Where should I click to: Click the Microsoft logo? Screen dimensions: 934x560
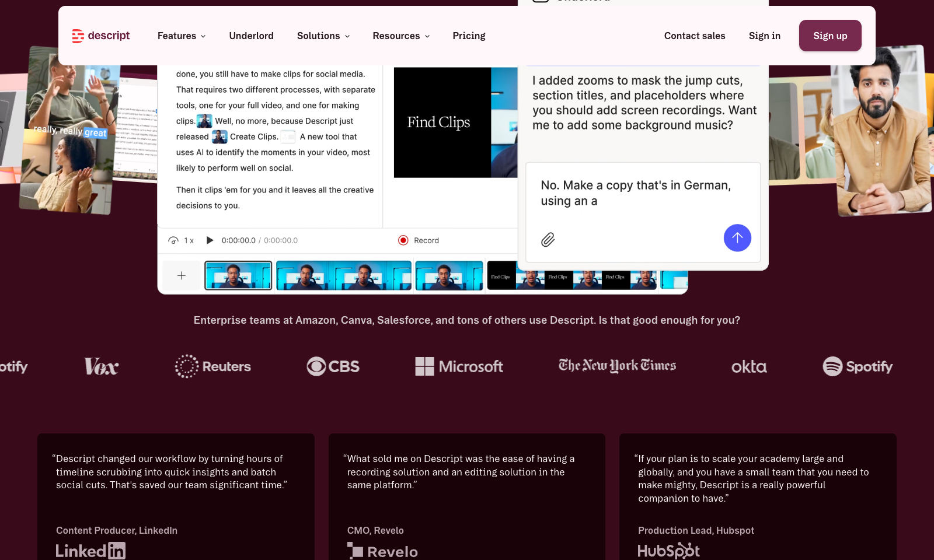click(x=459, y=366)
